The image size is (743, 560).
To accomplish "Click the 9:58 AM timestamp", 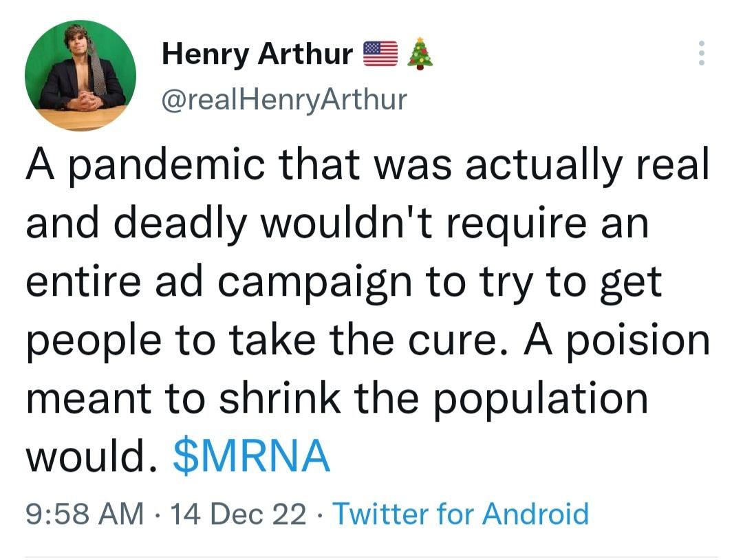I will [x=85, y=514].
